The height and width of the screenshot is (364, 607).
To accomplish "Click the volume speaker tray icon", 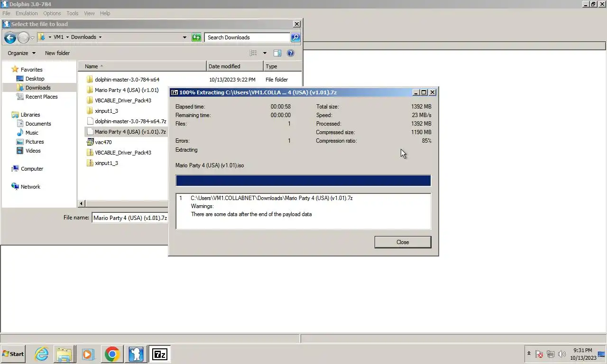I will (x=562, y=354).
